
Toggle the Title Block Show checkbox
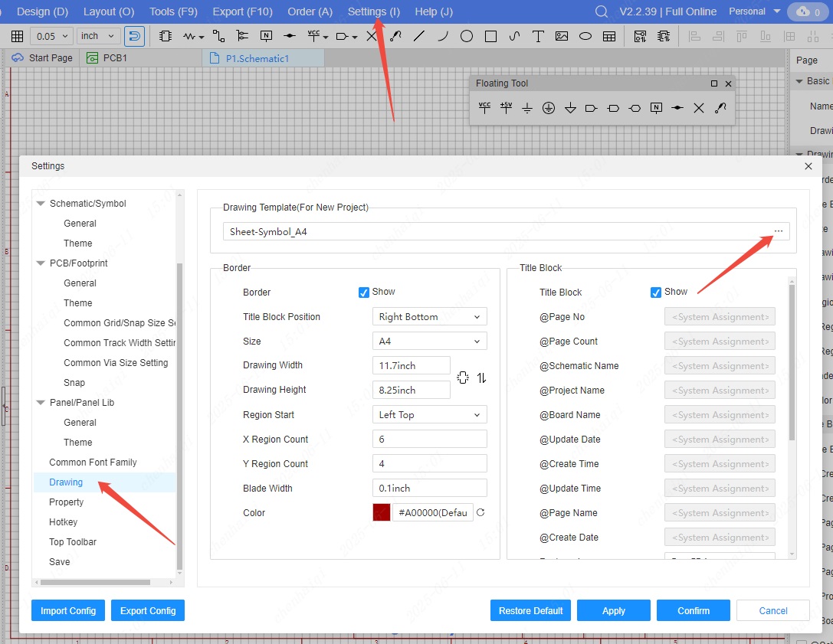(x=656, y=293)
